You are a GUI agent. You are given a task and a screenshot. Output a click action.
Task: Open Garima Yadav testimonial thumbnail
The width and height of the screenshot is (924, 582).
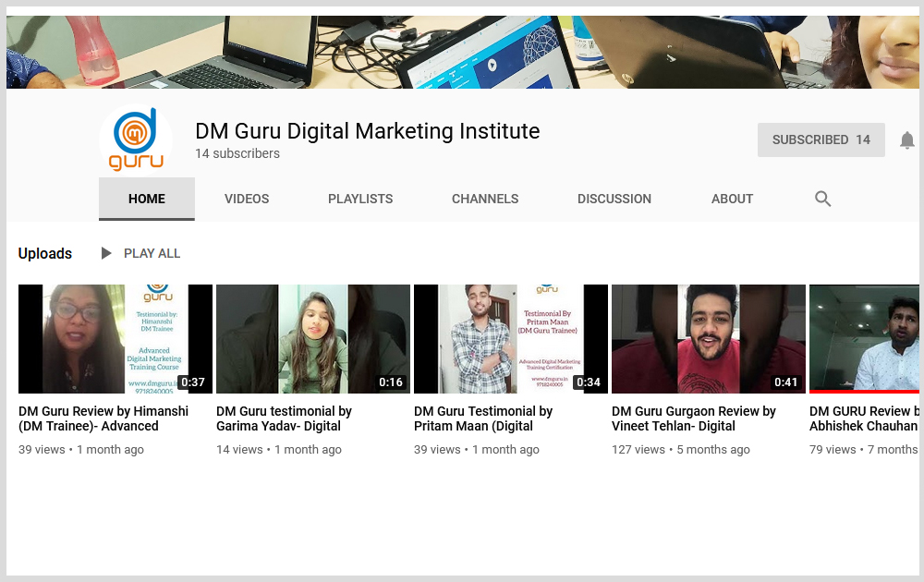coord(313,339)
